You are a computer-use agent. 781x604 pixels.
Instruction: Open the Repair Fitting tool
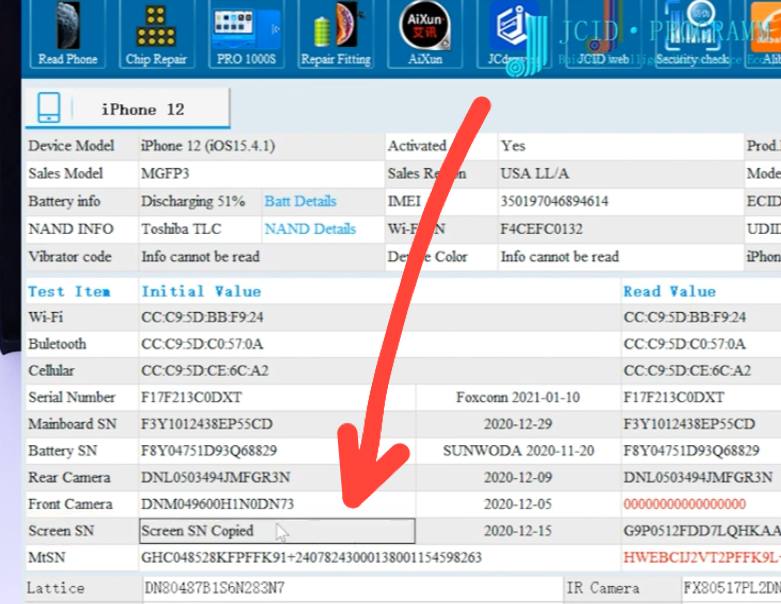pyautogui.click(x=336, y=34)
